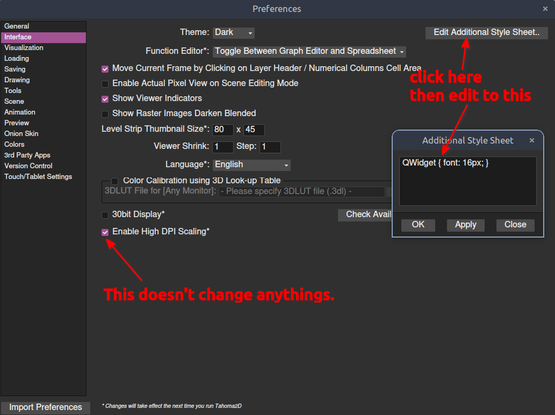Select Touch/Tablet Settings category
This screenshot has height=415, width=555.
(x=43, y=177)
